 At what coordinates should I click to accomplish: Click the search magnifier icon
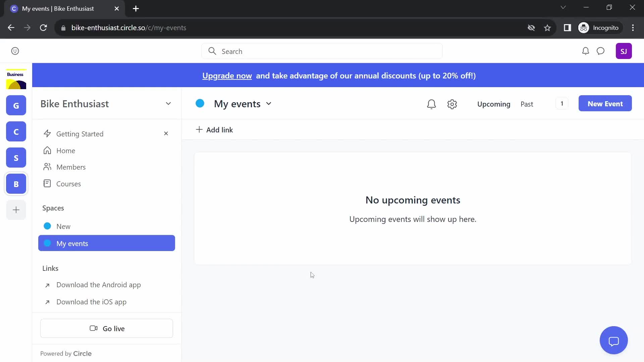(x=212, y=51)
